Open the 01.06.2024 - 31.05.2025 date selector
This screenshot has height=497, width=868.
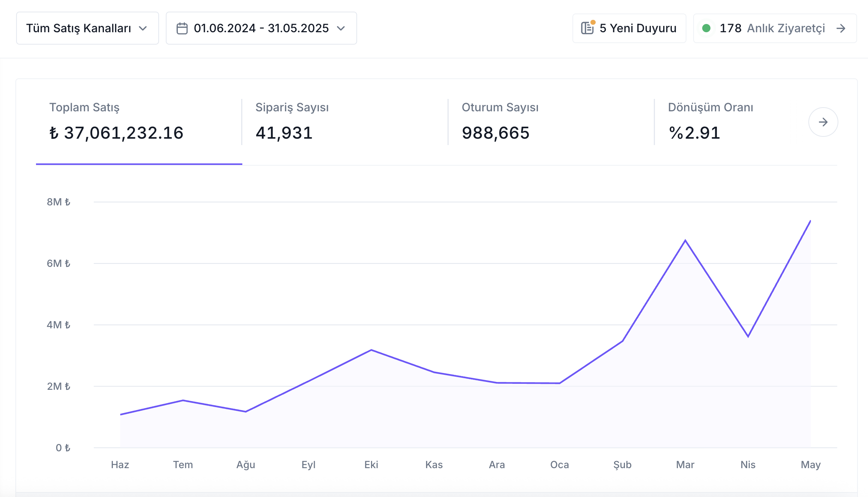[261, 28]
